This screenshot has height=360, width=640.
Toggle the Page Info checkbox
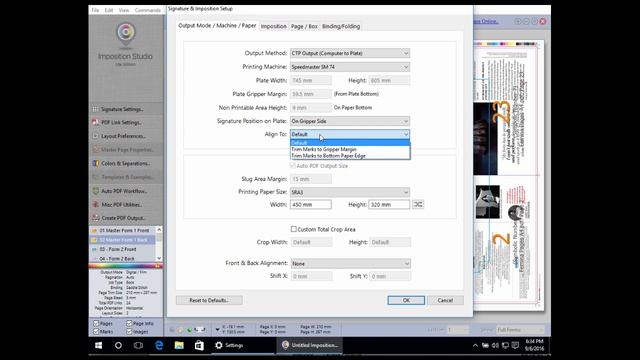coord(129,323)
